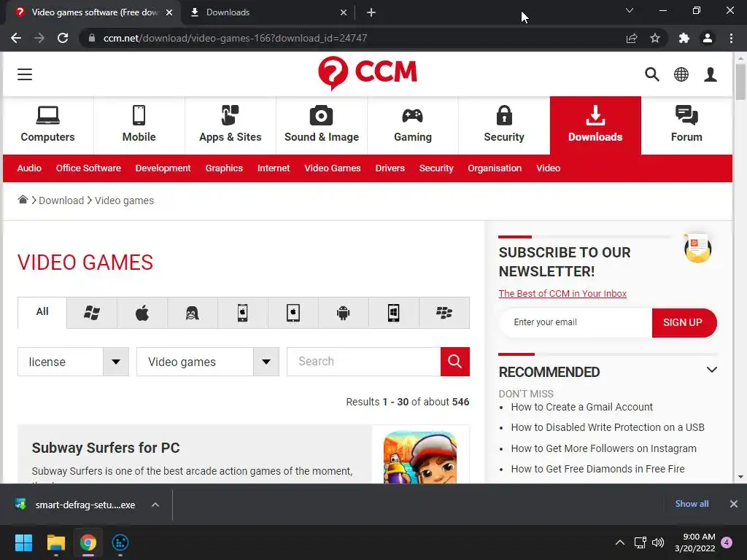The image size is (747, 560).
Task: Open Video Games category in red bar
Action: click(333, 168)
